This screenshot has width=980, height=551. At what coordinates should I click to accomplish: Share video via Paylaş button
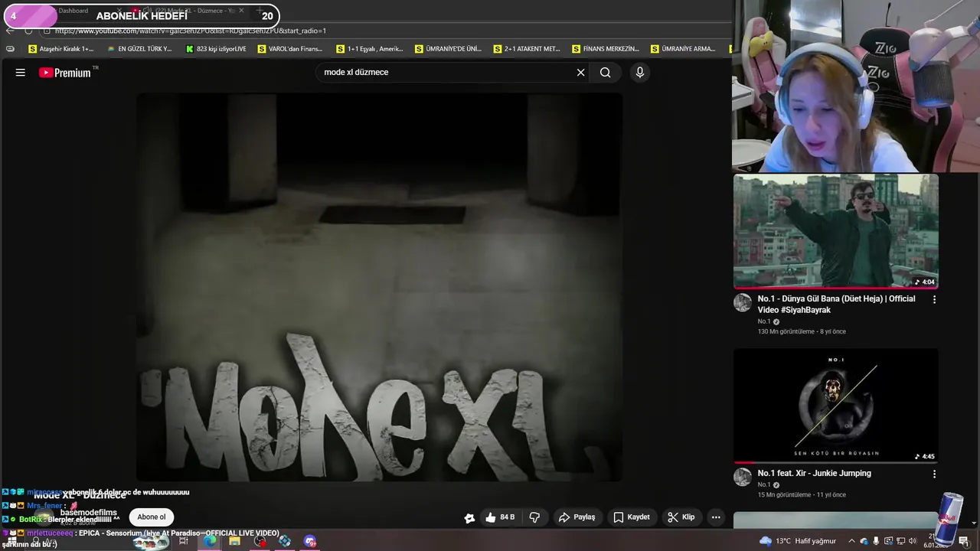click(577, 517)
